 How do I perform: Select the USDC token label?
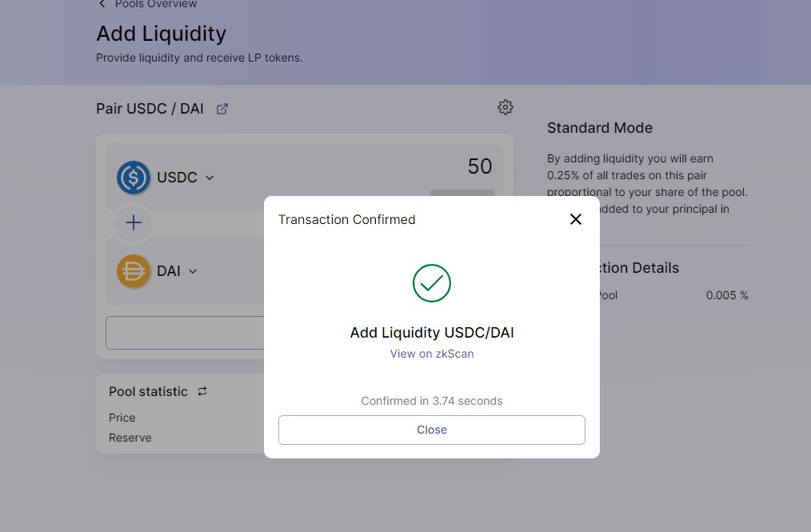pyautogui.click(x=177, y=178)
